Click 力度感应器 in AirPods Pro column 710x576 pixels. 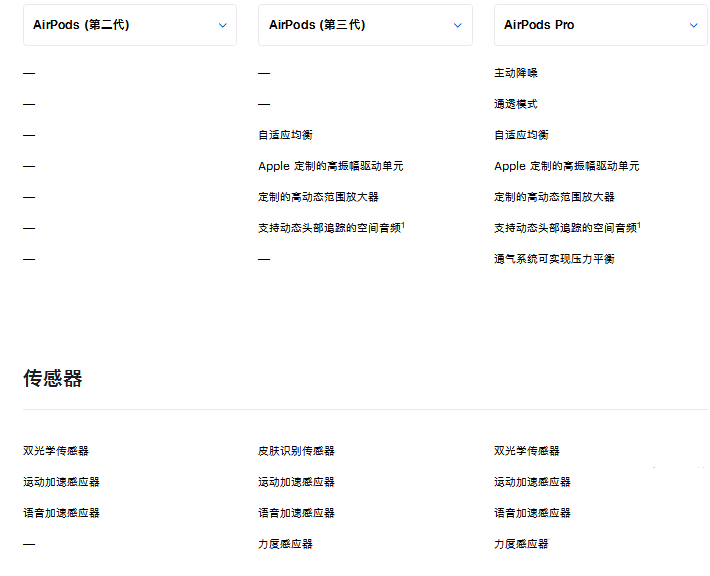521,544
